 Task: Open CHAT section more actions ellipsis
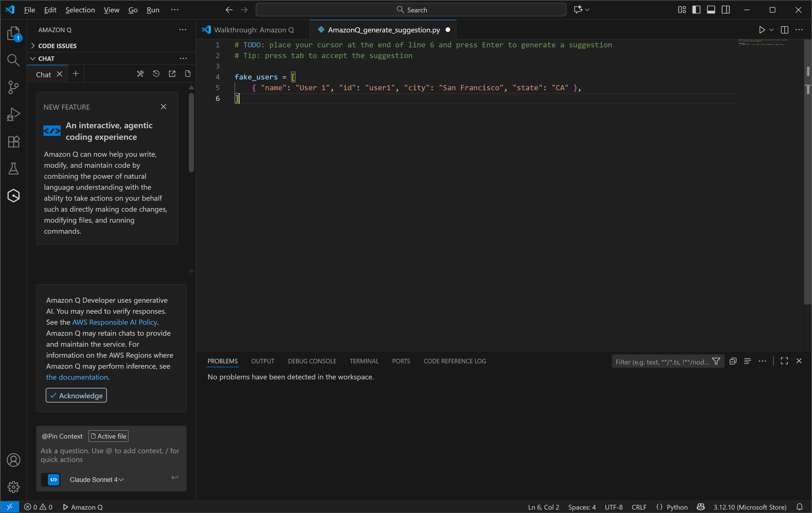click(x=183, y=58)
